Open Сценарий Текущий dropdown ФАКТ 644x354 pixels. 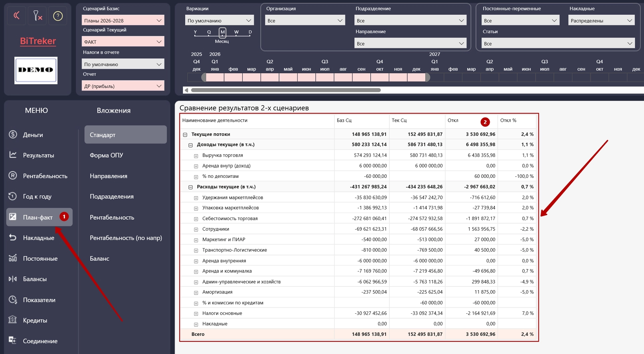pyautogui.click(x=123, y=42)
